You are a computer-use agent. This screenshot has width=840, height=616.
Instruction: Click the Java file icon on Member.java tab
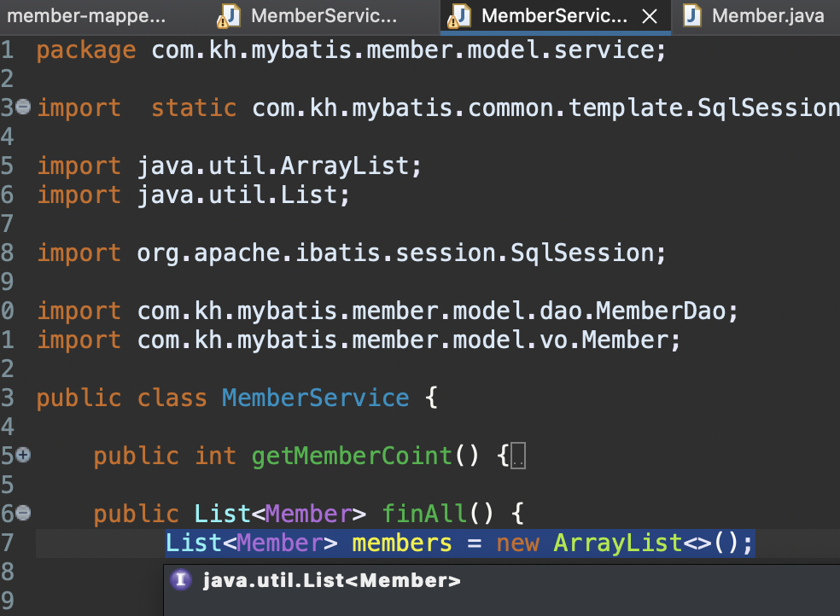click(x=692, y=15)
